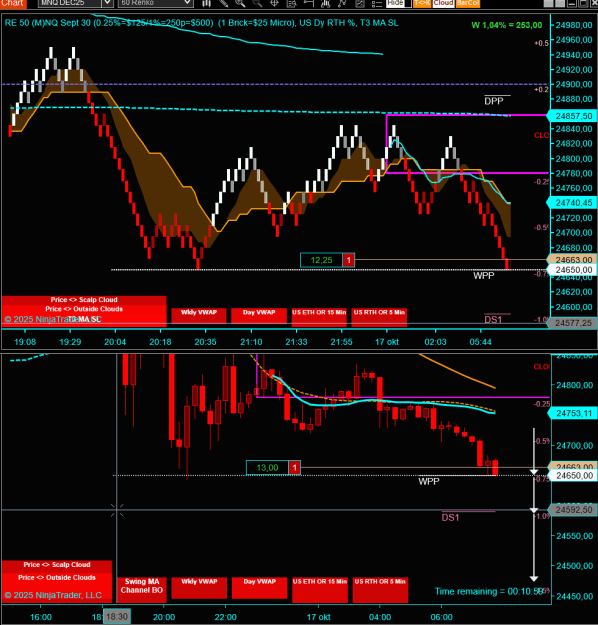Select the 12,25 position PnL marker
598x625 pixels.
click(x=321, y=260)
